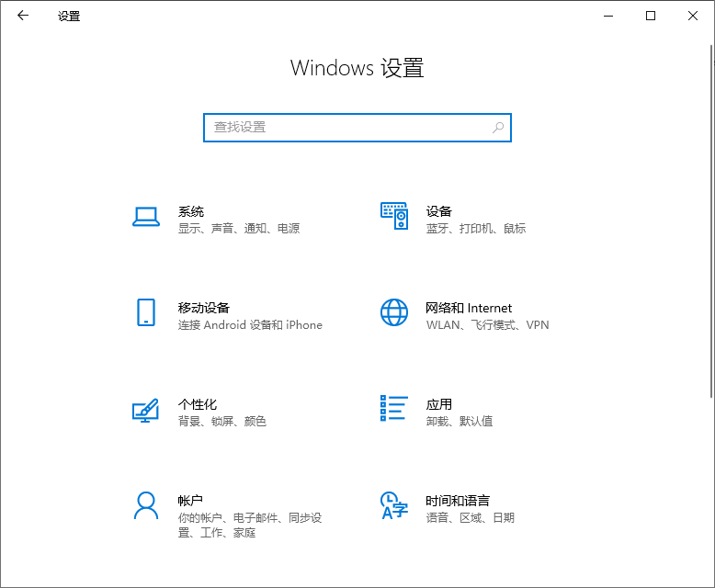The width and height of the screenshot is (715, 588).
Task: Click the magnifier search icon
Action: pos(498,128)
